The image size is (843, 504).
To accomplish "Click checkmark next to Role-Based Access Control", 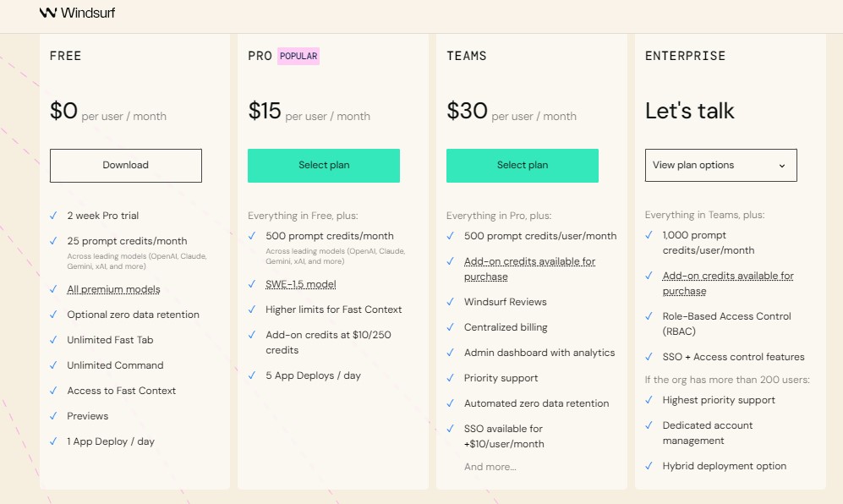I will click(x=649, y=316).
